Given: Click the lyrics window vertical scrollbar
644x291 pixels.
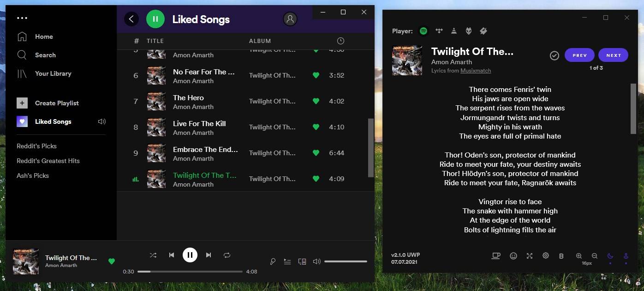Looking at the screenshot, I should point(633,109).
